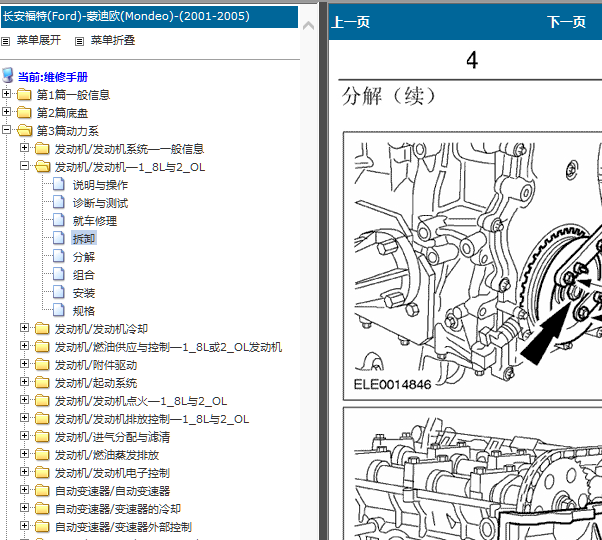The height and width of the screenshot is (540, 602).
Task: Click the scroll-up arrow of tree panel
Action: [x=308, y=26]
